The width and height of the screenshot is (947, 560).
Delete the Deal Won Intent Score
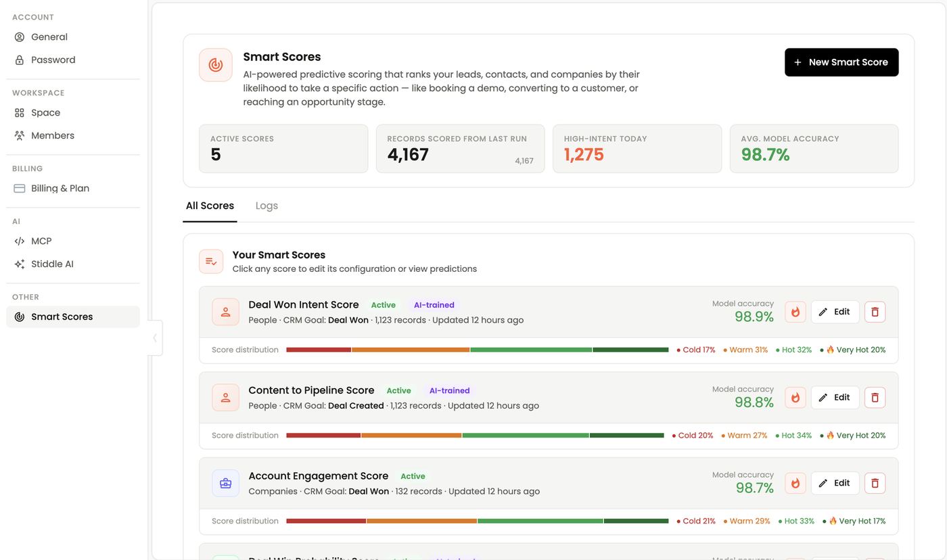point(875,312)
